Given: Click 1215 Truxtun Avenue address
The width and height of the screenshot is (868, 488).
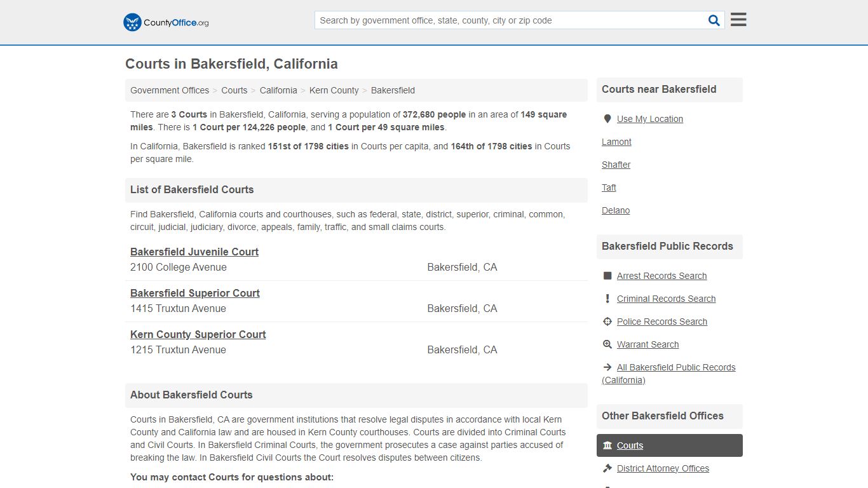Looking at the screenshot, I should pyautogui.click(x=179, y=350).
